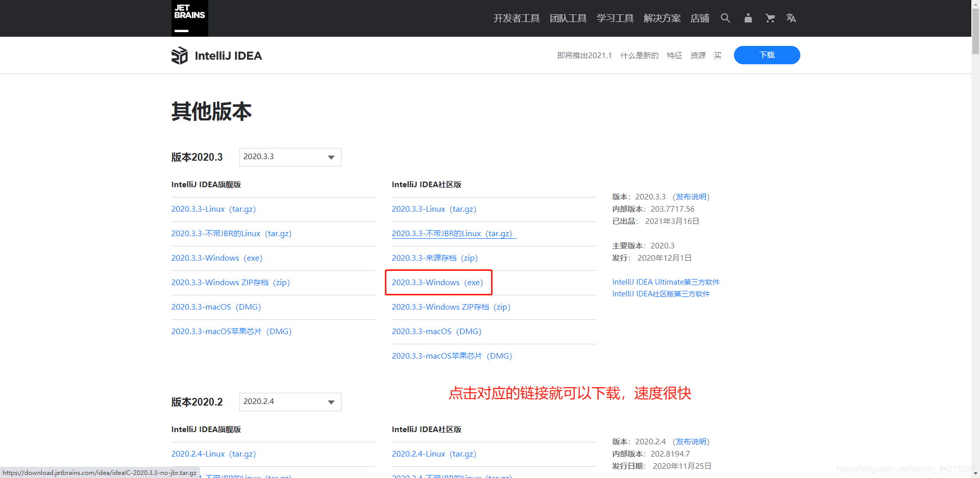Open 2020.2.4 发布说明 release notes
This screenshot has height=478, width=980.
click(691, 442)
